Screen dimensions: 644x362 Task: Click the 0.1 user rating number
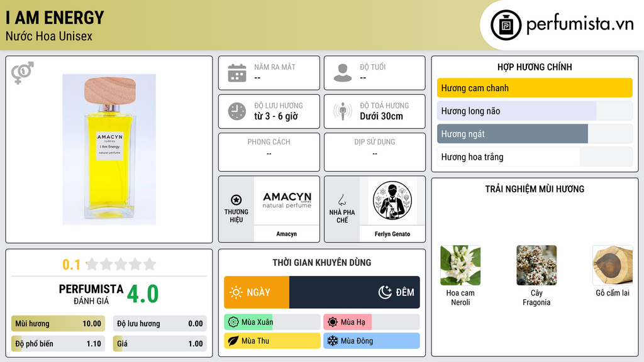[71, 265]
